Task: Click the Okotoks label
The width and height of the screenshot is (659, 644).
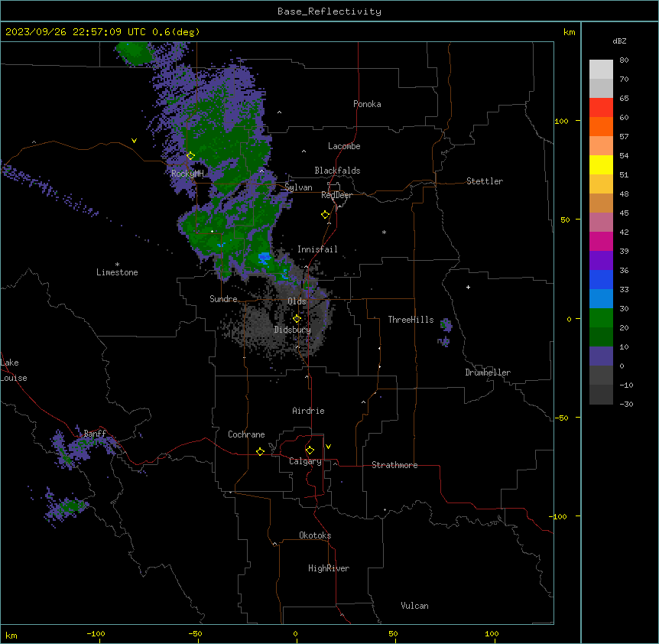Action: [315, 535]
